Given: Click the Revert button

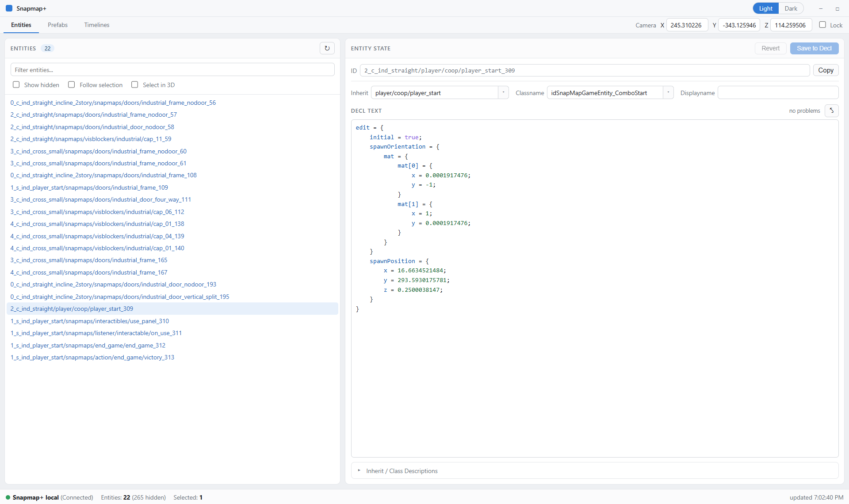Looking at the screenshot, I should tap(770, 48).
